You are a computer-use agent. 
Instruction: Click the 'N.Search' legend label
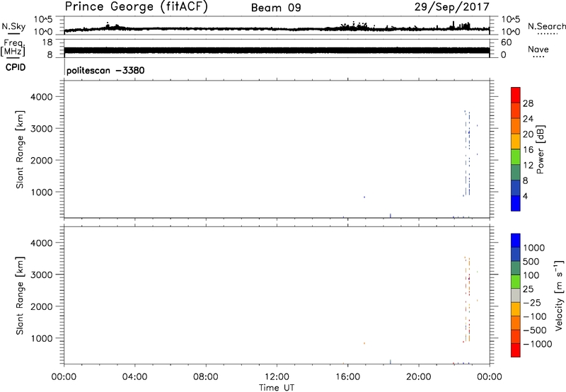(x=546, y=26)
